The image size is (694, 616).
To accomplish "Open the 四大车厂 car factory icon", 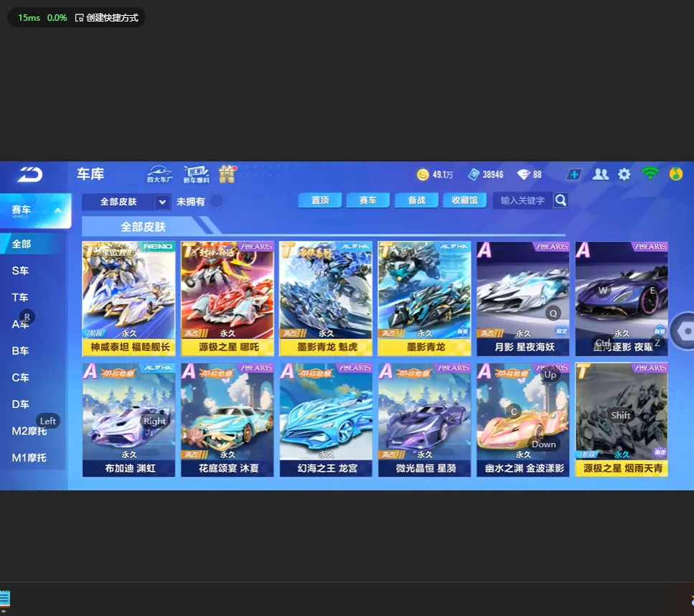I will pyautogui.click(x=159, y=174).
